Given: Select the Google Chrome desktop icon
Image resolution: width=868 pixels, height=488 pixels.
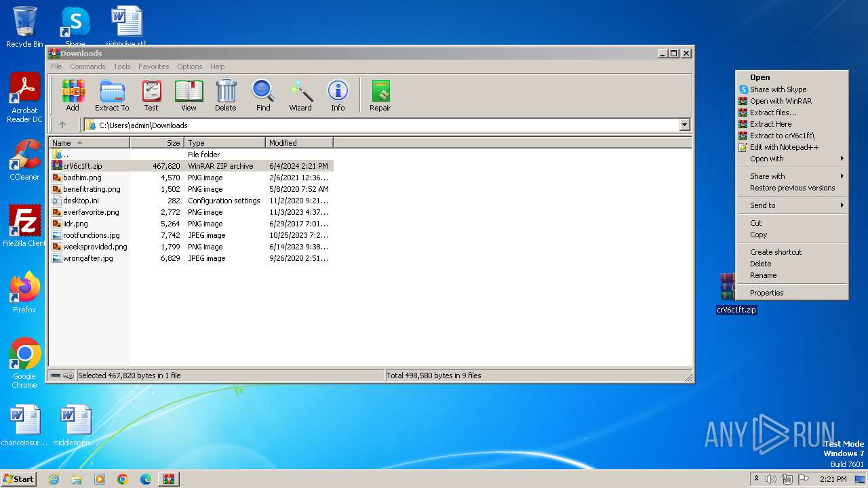Looking at the screenshot, I should coord(24,363).
